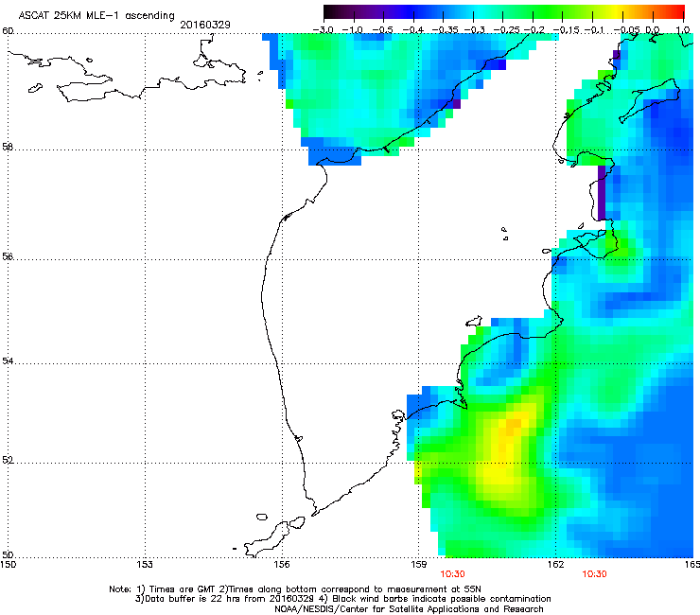700x615 pixels.
Task: Pick the -0.05 color scale label
Action: (627, 30)
